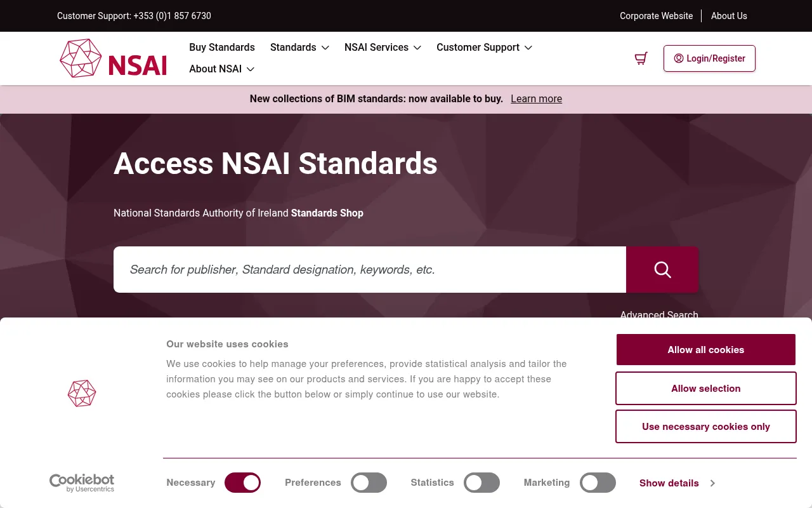Open the shopping cart icon
Viewport: 812px width, 508px height.
[x=641, y=58]
